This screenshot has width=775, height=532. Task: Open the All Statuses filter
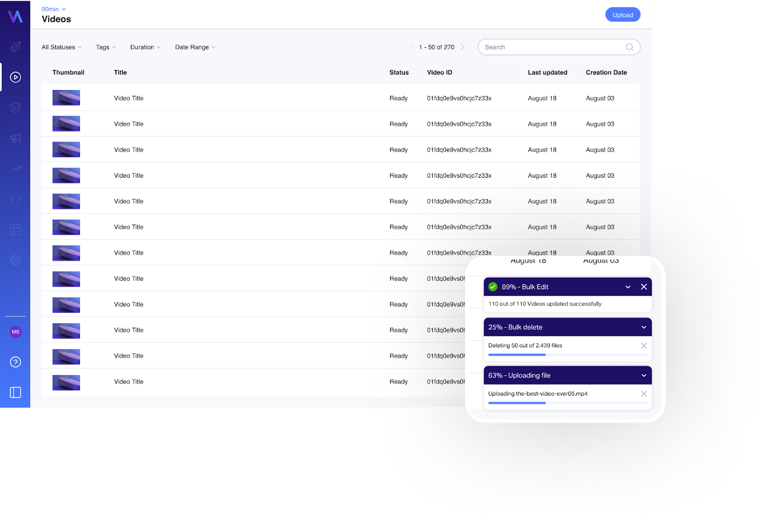click(x=62, y=47)
